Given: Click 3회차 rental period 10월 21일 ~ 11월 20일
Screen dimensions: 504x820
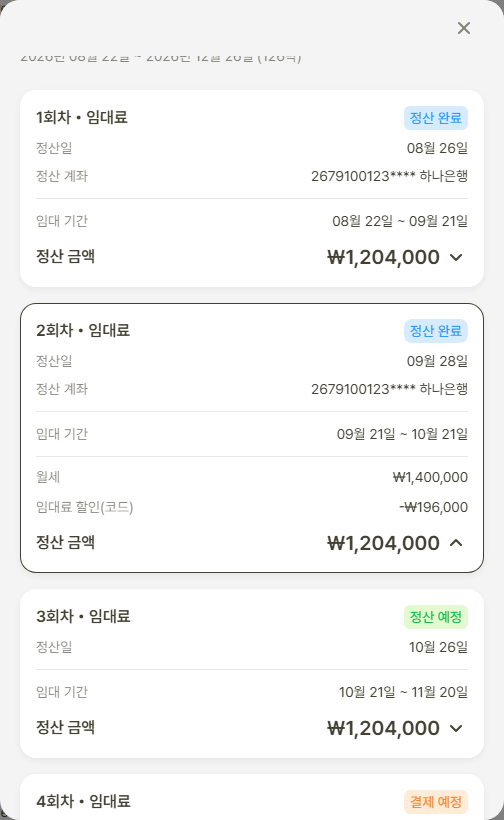Looking at the screenshot, I should (x=403, y=692).
